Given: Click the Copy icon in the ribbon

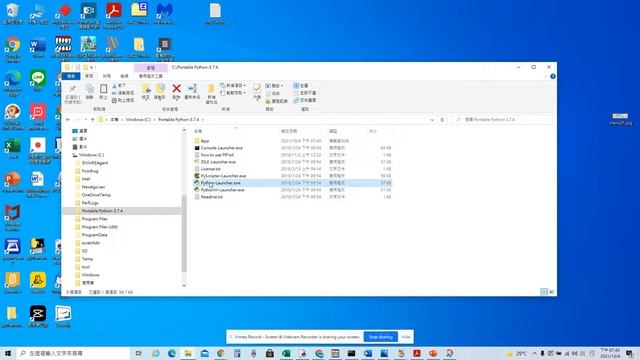Looking at the screenshot, I should point(90,89).
